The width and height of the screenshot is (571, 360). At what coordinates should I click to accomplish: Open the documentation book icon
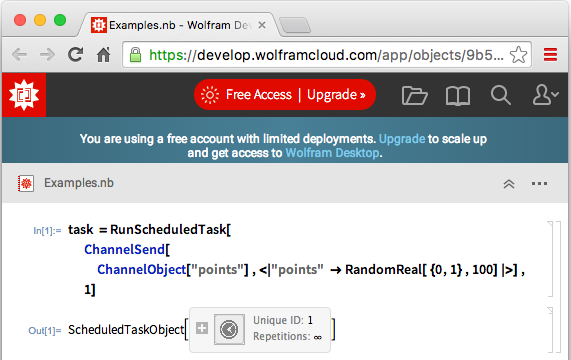[458, 96]
